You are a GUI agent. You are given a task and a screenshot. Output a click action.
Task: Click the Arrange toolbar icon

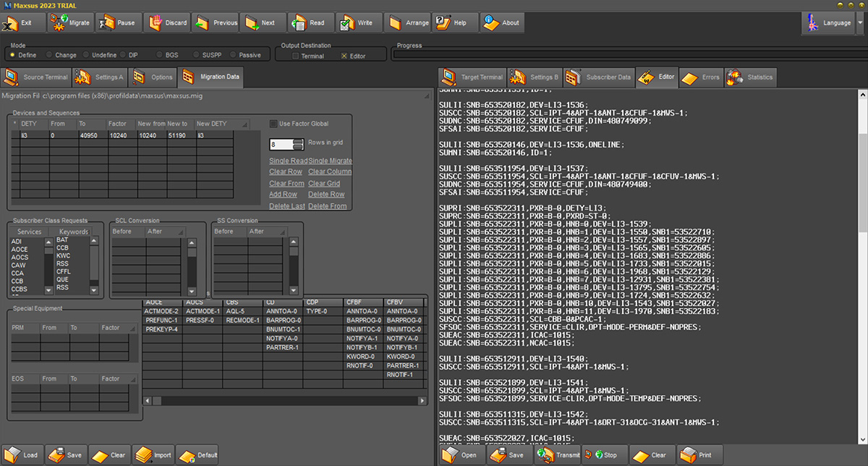pyautogui.click(x=395, y=22)
